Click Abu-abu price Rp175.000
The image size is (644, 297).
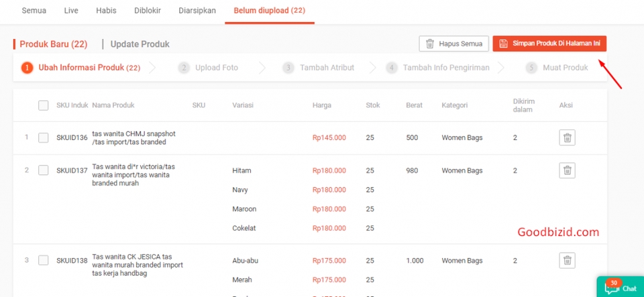click(329, 261)
